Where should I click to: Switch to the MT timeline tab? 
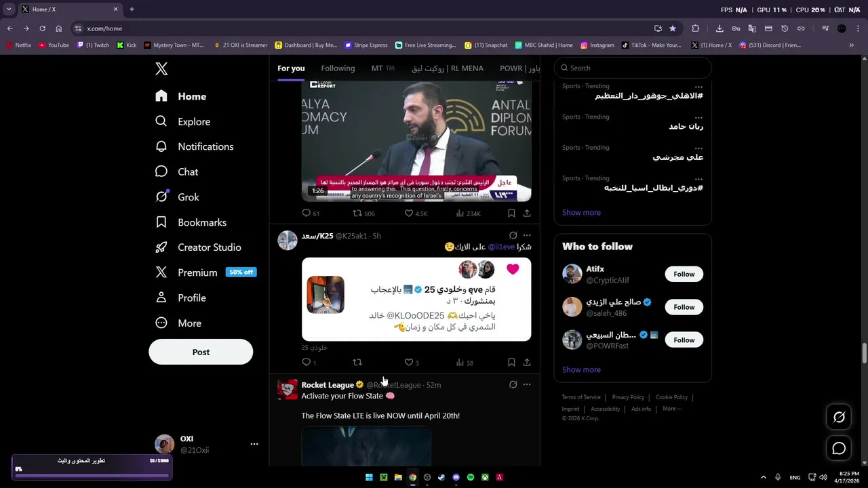click(382, 68)
